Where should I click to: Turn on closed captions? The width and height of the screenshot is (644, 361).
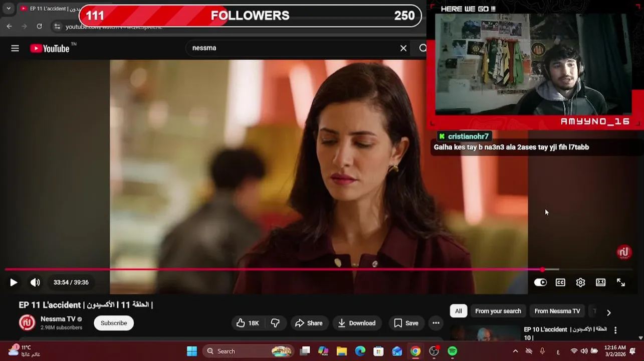click(560, 283)
